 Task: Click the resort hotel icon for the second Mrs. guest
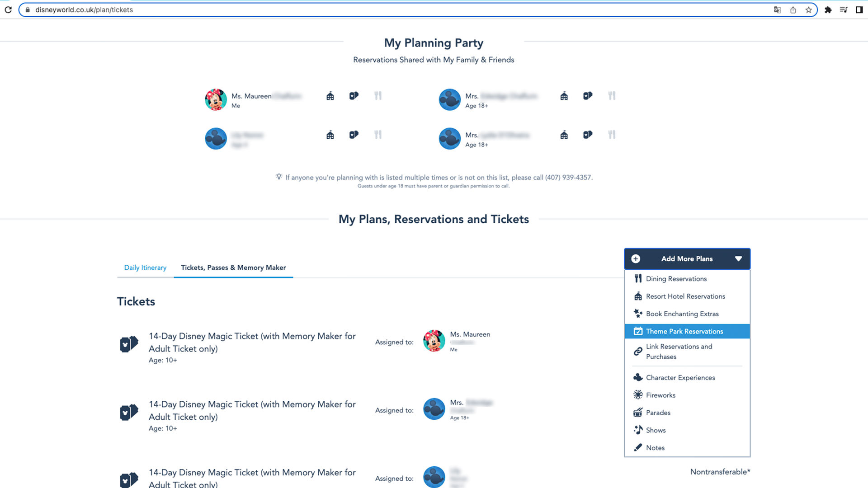coord(564,135)
